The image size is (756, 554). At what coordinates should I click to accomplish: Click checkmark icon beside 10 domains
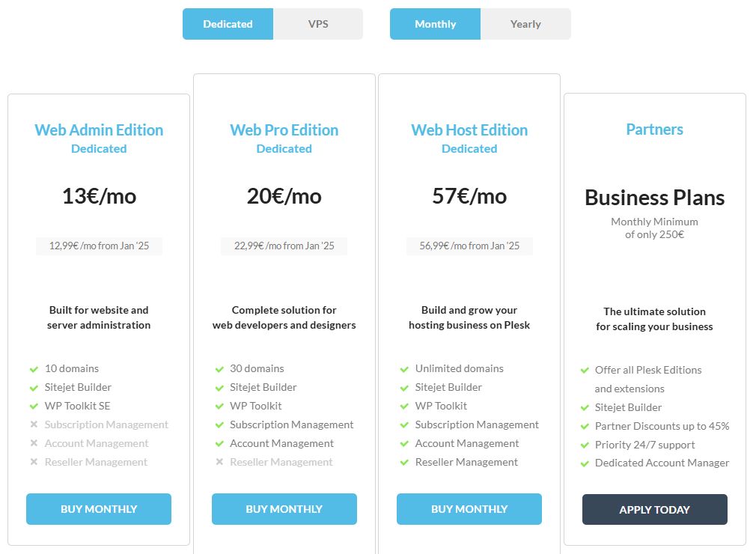click(34, 369)
